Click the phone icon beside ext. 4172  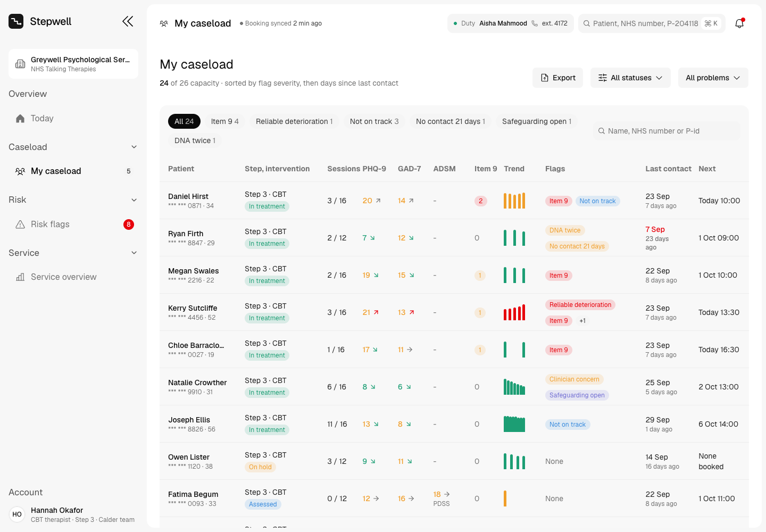click(x=535, y=23)
